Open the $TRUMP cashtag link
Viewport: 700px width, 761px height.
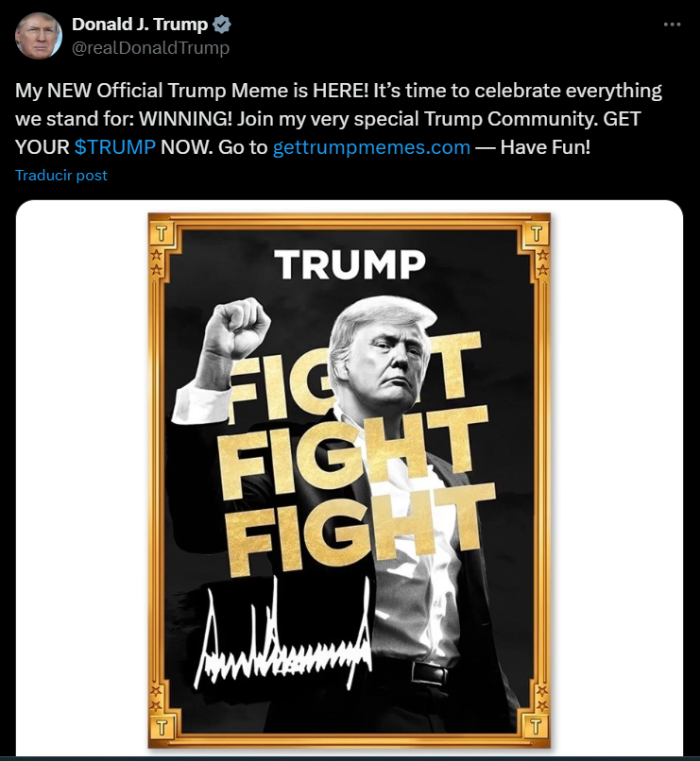pyautogui.click(x=114, y=147)
